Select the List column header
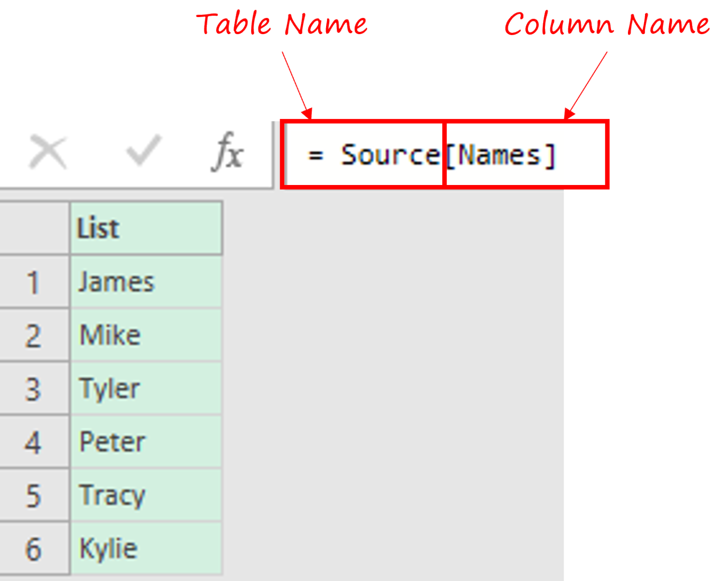The image size is (728, 581). (x=146, y=228)
